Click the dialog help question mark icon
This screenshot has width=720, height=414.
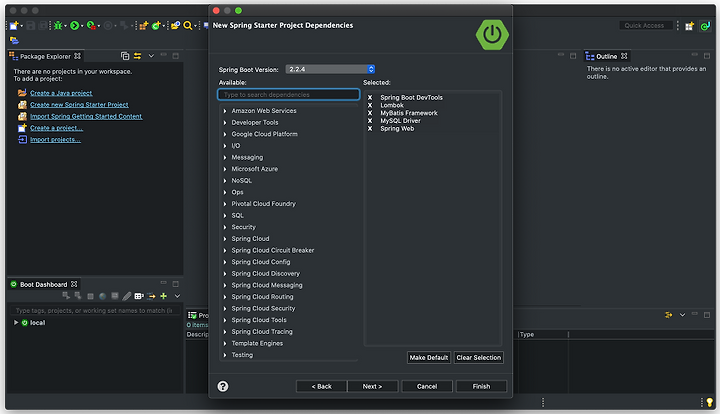coord(223,386)
